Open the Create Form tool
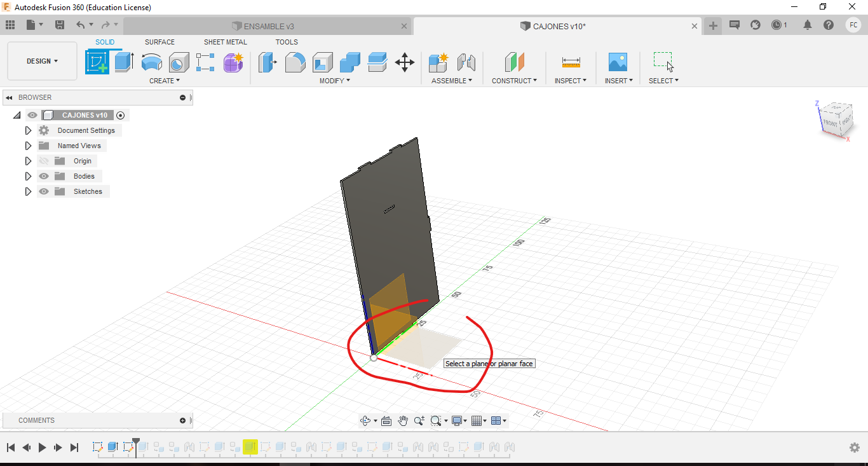 233,62
